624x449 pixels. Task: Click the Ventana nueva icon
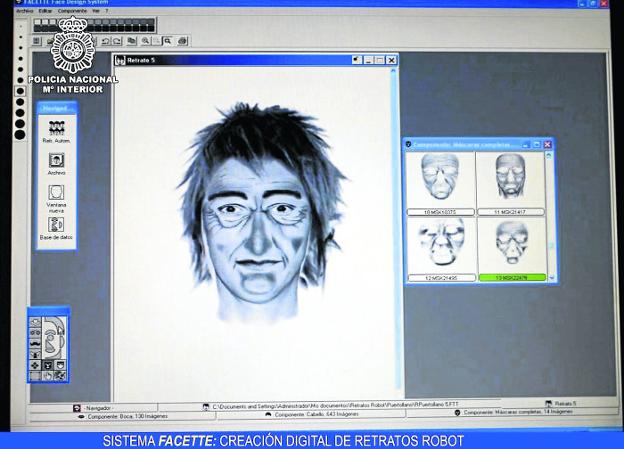(x=56, y=193)
